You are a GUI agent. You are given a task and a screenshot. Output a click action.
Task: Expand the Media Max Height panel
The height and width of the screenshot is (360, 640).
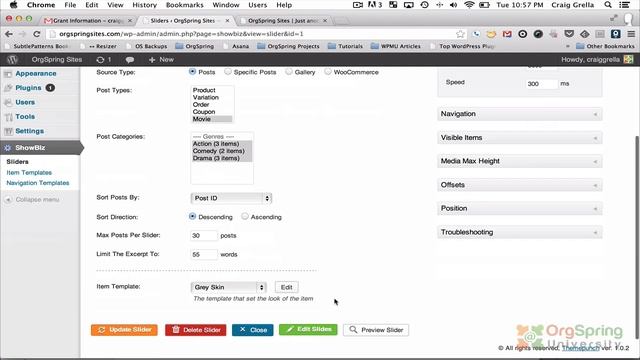520,161
